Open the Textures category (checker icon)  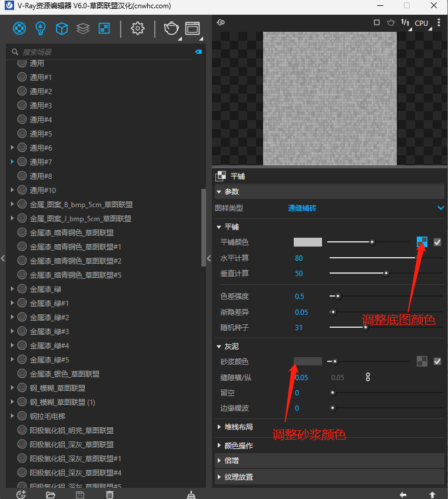tap(104, 28)
